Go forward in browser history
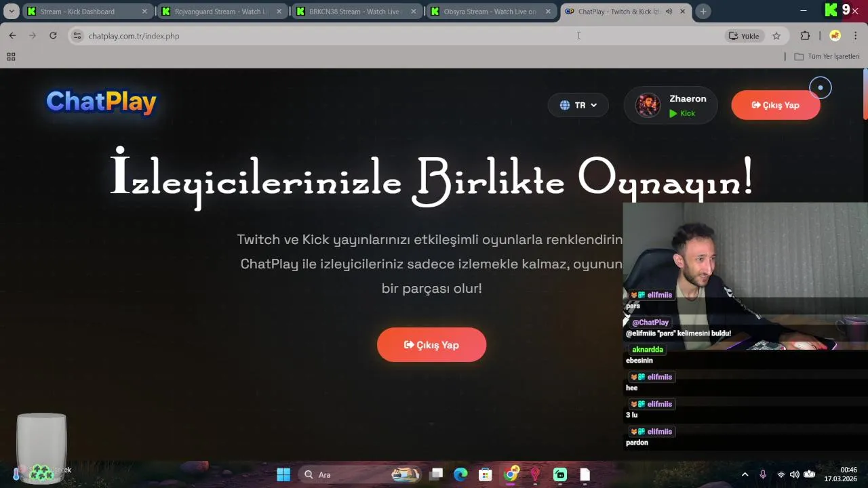 [x=32, y=36]
